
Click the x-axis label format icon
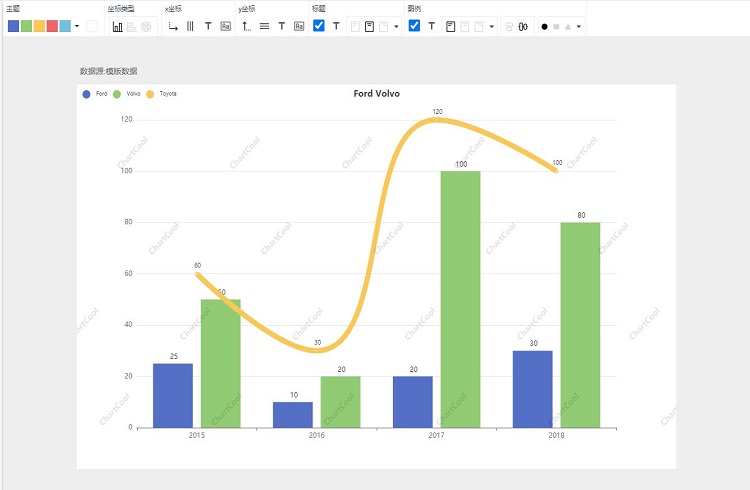[x=226, y=26]
